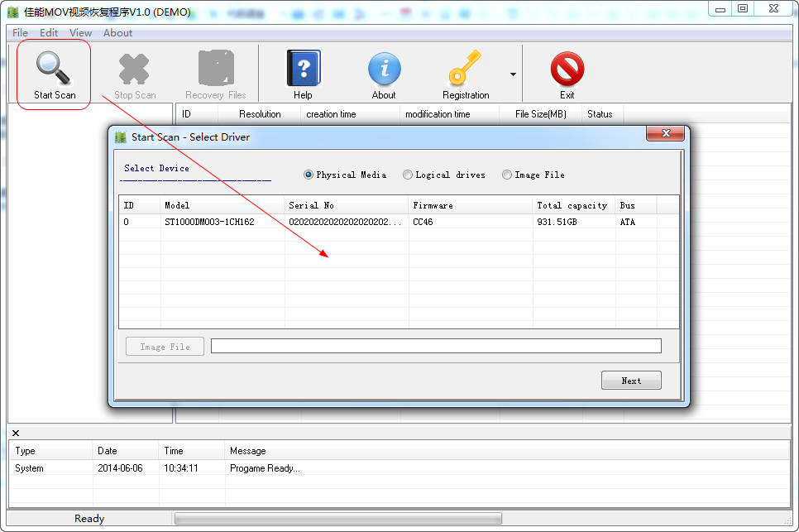Open Help from the toolbar book icon
The width and height of the screenshot is (799, 532).
(304, 68)
